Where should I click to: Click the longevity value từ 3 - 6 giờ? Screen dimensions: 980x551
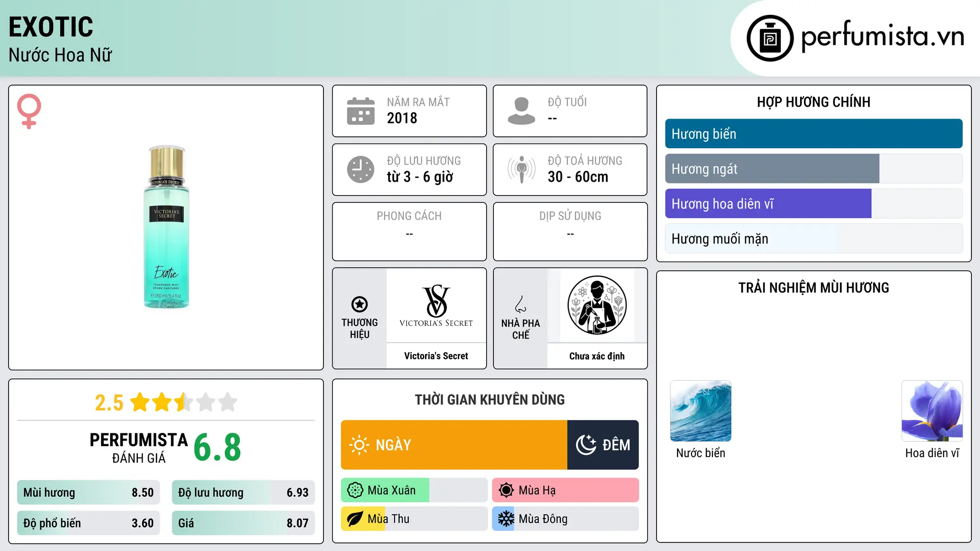pyautogui.click(x=420, y=177)
